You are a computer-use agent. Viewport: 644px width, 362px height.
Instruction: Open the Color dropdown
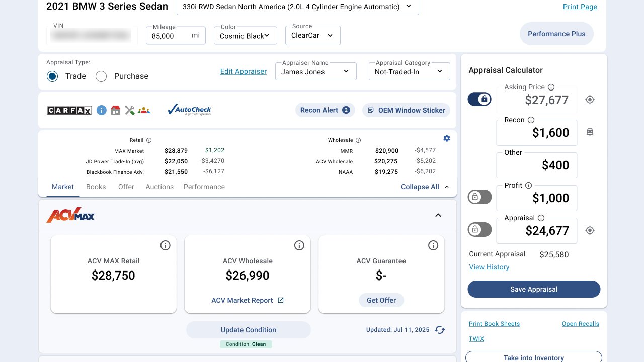(245, 36)
